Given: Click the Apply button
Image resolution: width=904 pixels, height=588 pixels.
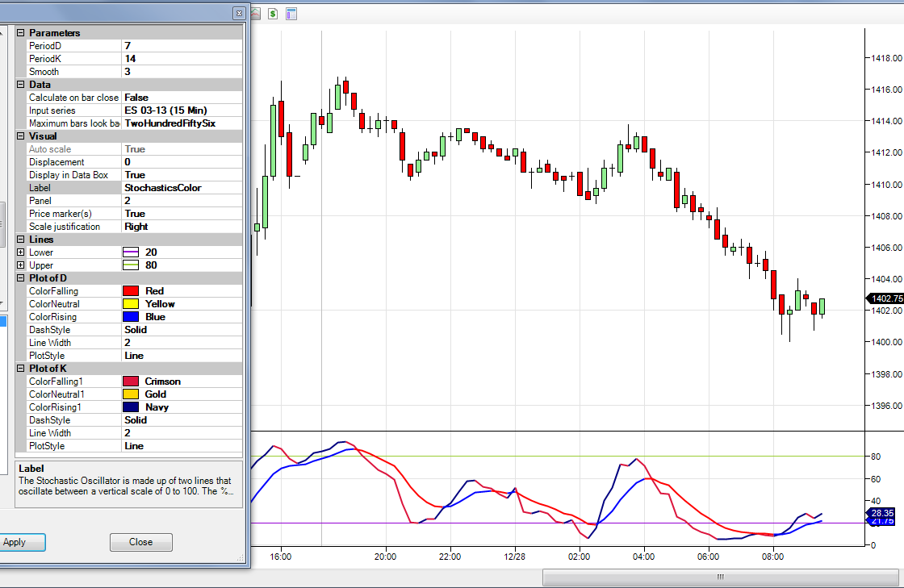Looking at the screenshot, I should pyautogui.click(x=21, y=542).
